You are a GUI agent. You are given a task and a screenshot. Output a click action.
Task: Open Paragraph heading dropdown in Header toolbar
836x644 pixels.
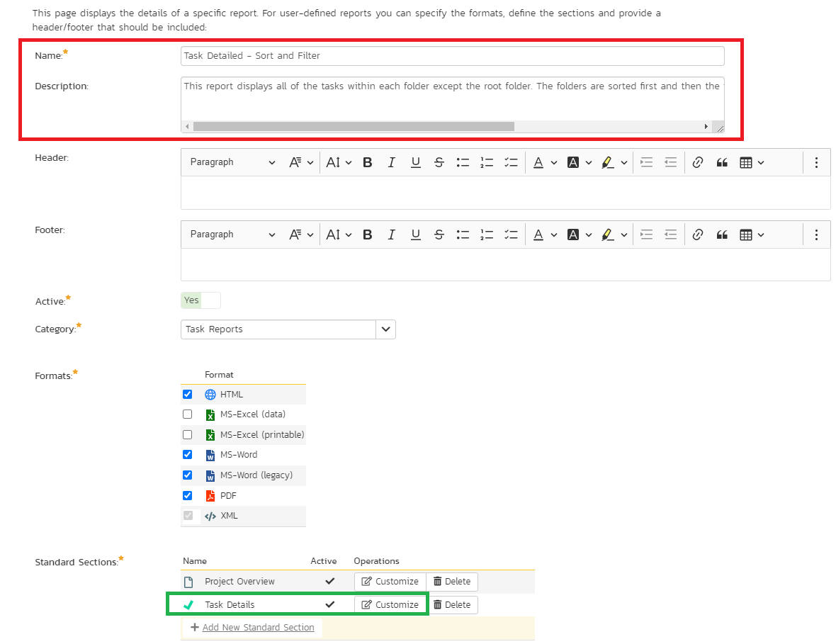[x=232, y=162]
